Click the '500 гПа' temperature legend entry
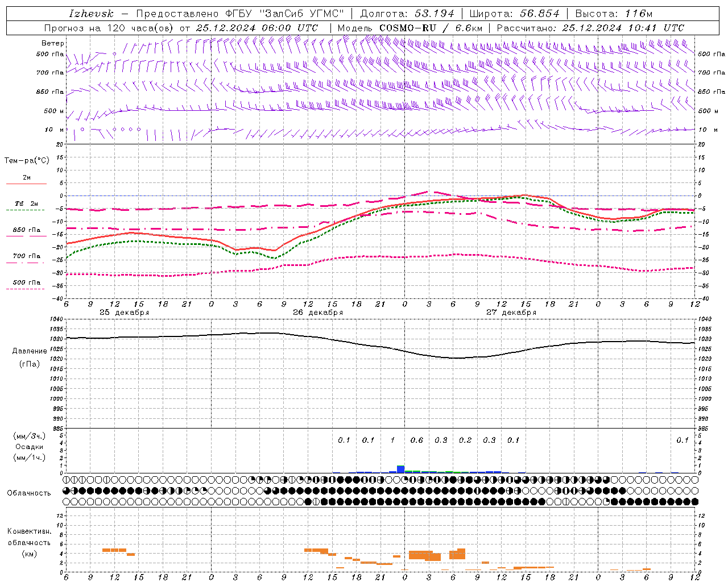This screenshot has width=728, height=582. coord(26,282)
